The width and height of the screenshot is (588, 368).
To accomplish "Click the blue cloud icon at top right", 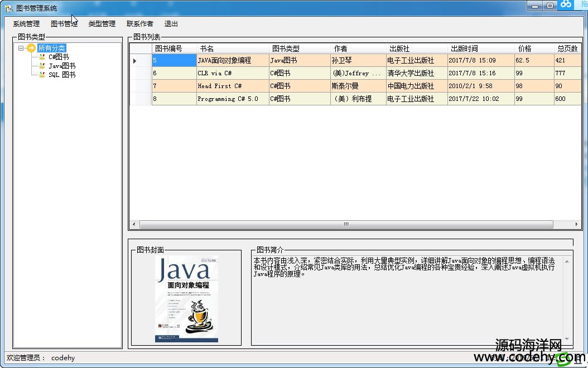I will coord(566,4).
